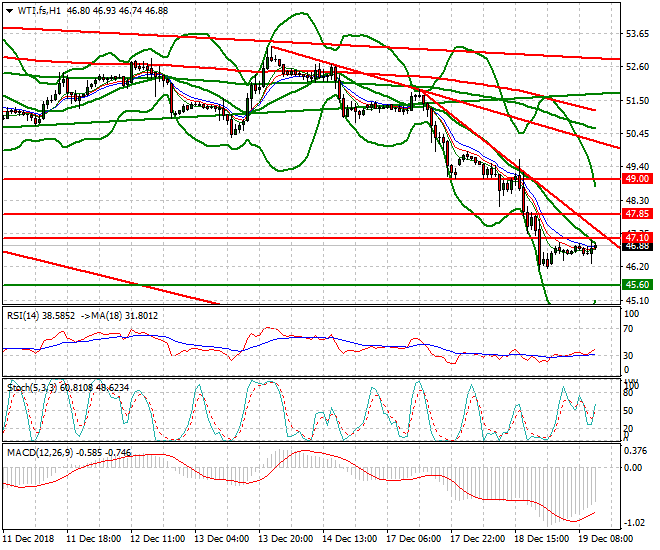Click the 49.00 red price level label
Screen dimensions: 660x550
pyautogui.click(x=638, y=179)
